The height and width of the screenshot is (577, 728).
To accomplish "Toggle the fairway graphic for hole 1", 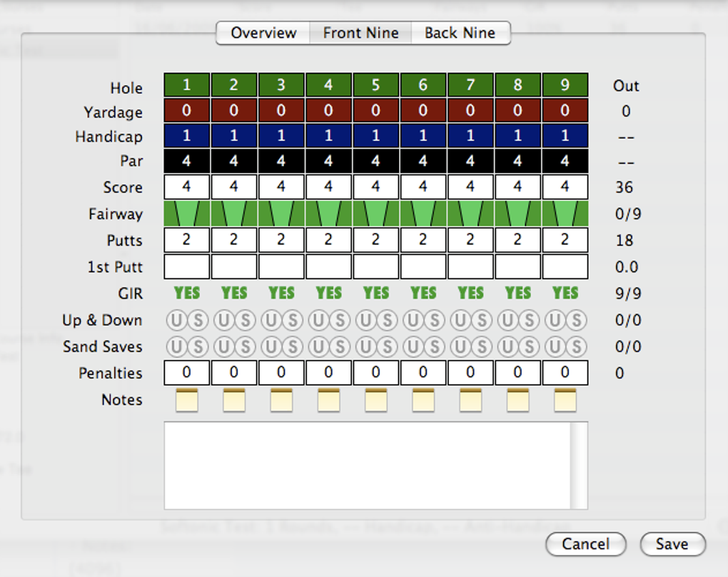I will pos(187,214).
